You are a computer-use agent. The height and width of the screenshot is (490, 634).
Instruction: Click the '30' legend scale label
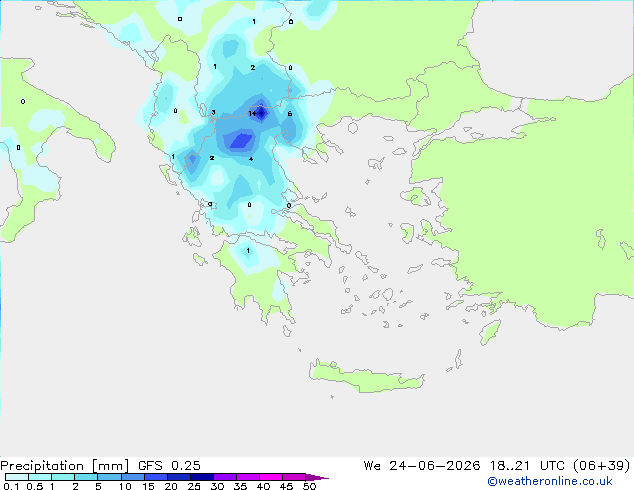217,486
